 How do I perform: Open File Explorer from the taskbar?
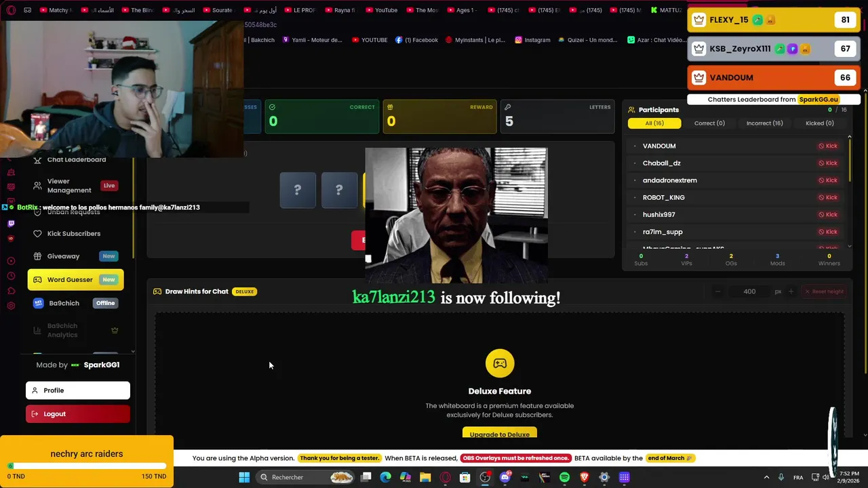point(425,477)
